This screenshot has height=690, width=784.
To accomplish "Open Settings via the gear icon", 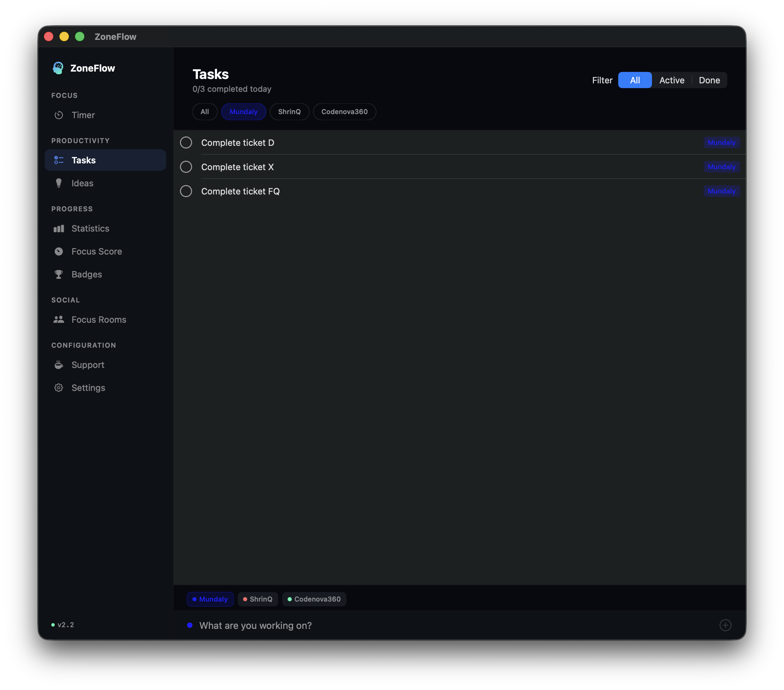I will click(59, 388).
